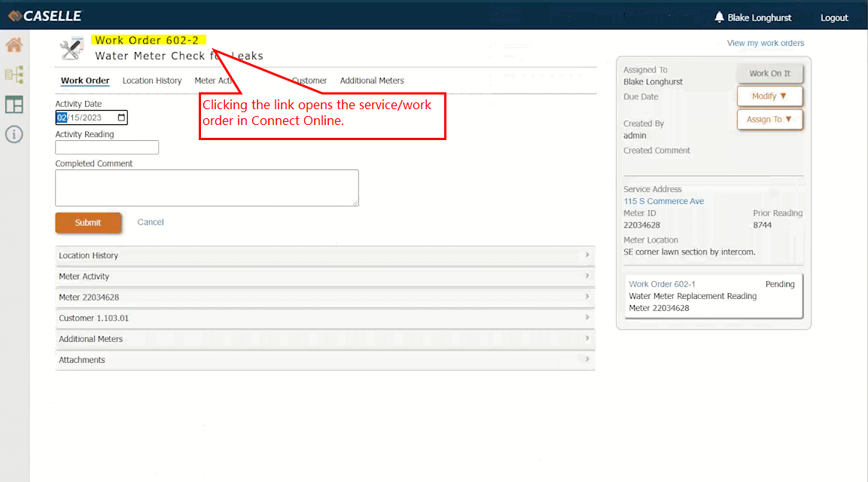The image size is (868, 482).
Task: Open the 115 S Commerce Ave address link
Action: [x=664, y=201]
